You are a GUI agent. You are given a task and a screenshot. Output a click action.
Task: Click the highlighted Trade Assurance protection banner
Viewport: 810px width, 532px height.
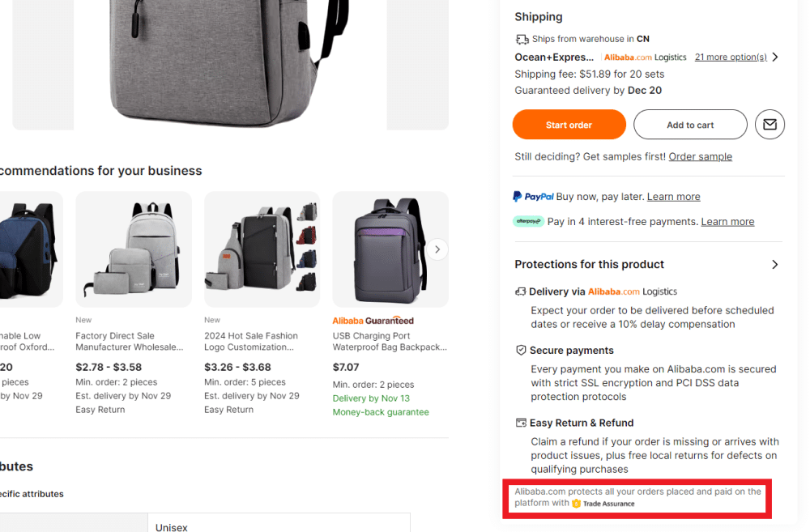coord(637,497)
